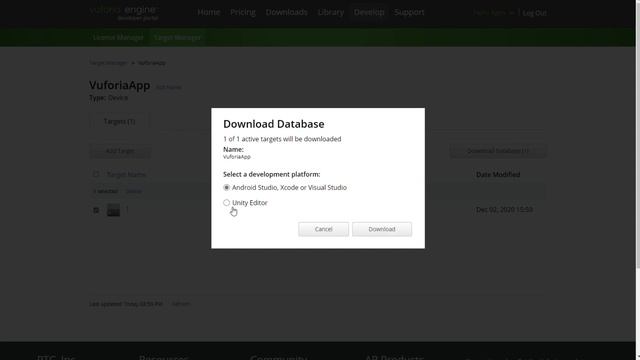
Task: Switch to the License Manager tab
Action: coord(118,38)
